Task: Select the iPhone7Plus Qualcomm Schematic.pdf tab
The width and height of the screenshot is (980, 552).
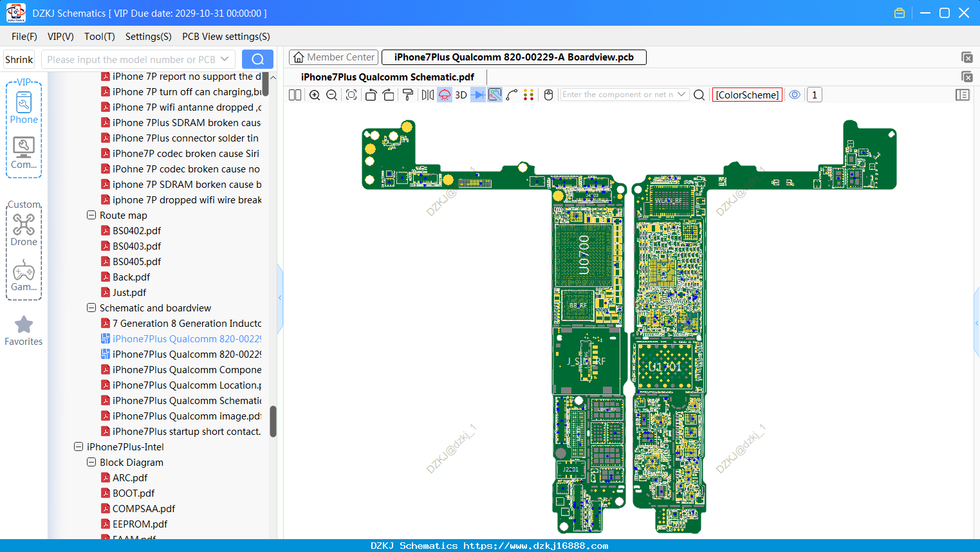Action: [387, 77]
